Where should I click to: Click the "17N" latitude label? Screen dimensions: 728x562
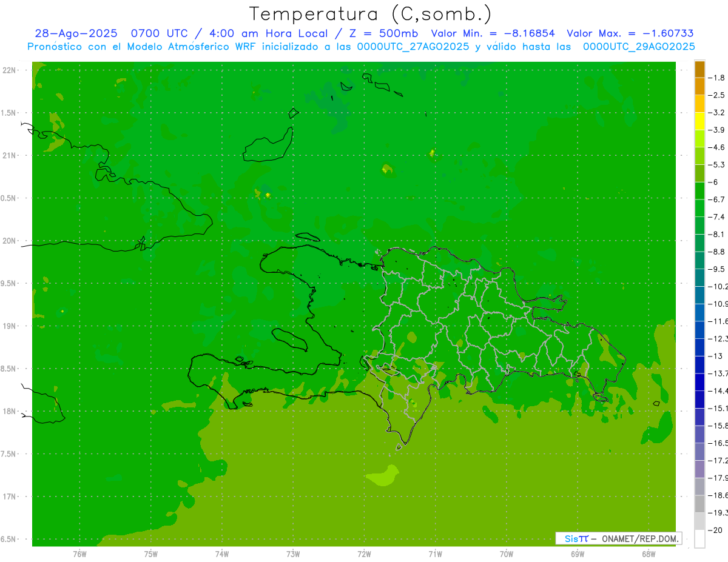pos(10,497)
